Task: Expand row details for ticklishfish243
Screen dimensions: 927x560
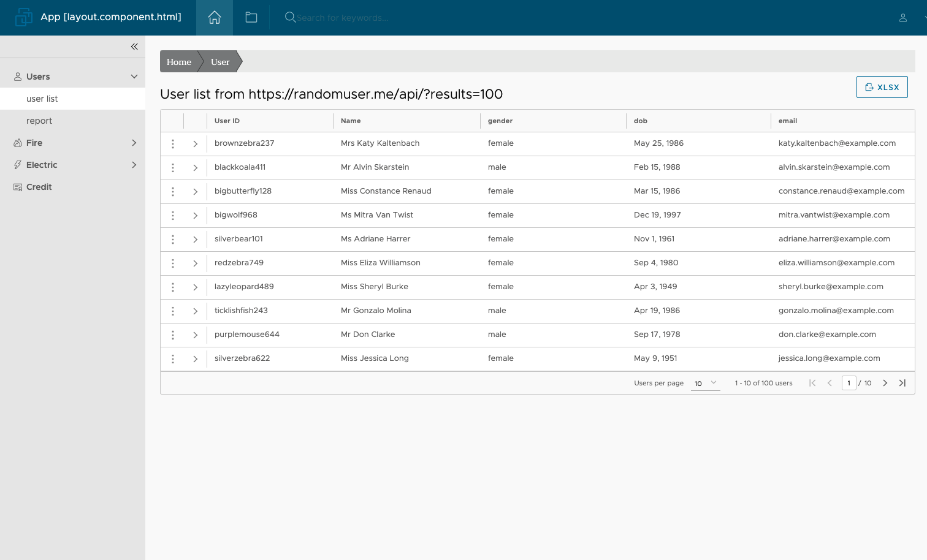Action: [x=196, y=311]
